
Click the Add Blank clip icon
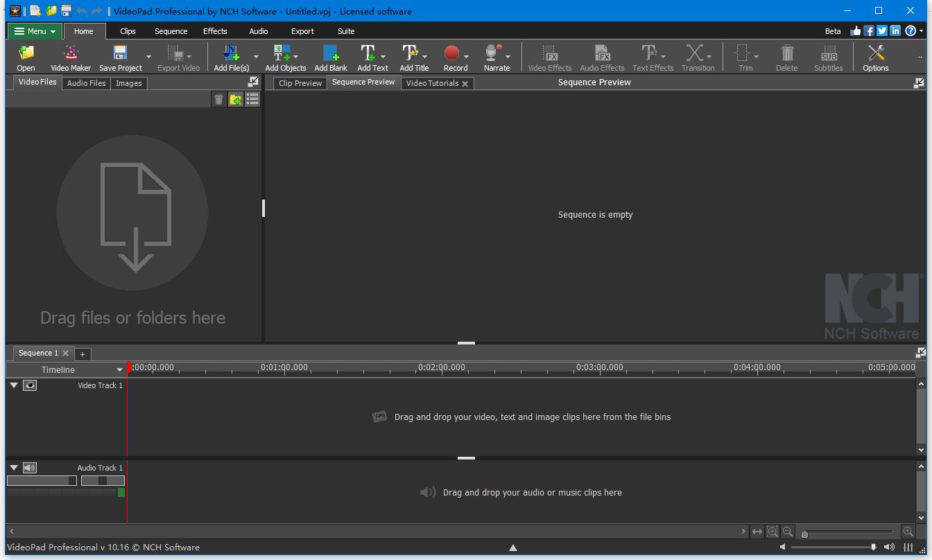[331, 57]
